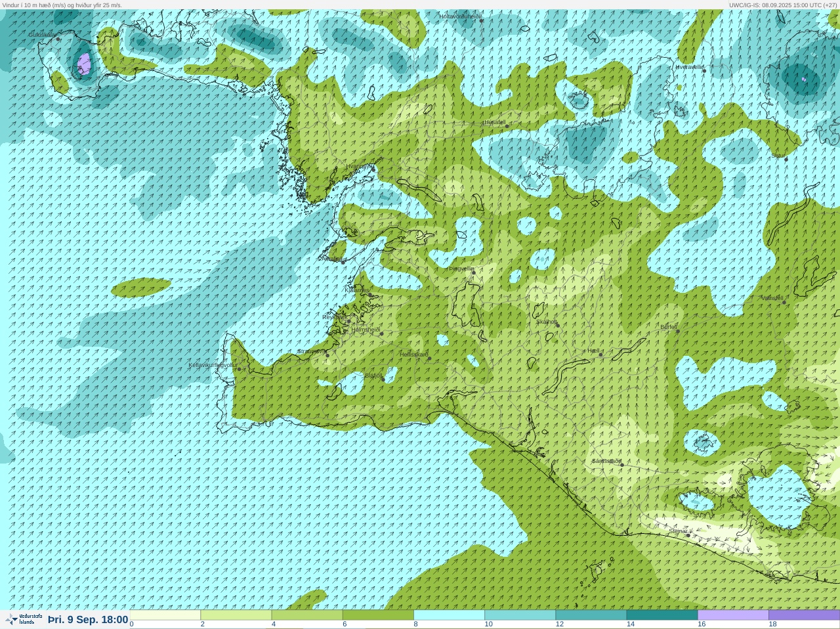
Task: Click the Setur station label
Action: 778,156
